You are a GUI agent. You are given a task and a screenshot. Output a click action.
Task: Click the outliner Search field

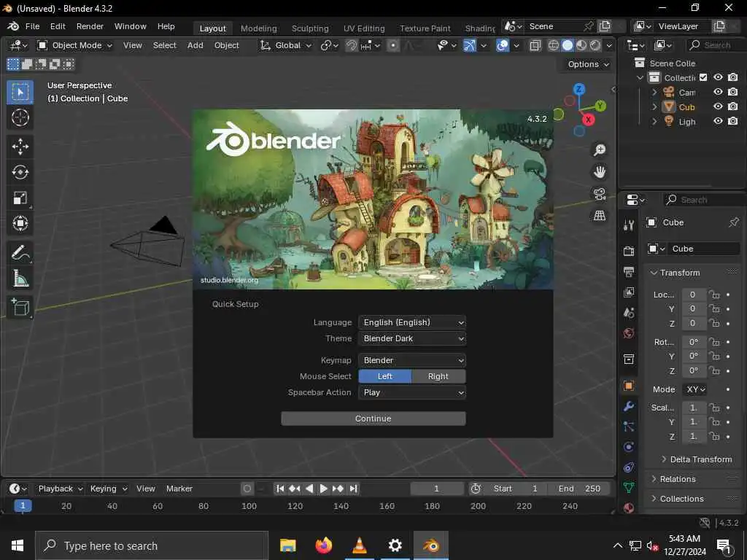716,45
